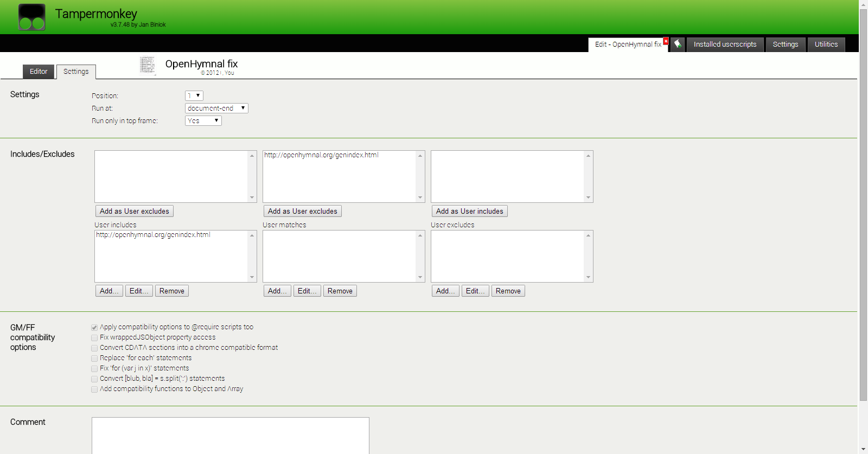This screenshot has width=868, height=454.
Task: Enable 'Convert CDATA sections' option
Action: click(x=94, y=348)
